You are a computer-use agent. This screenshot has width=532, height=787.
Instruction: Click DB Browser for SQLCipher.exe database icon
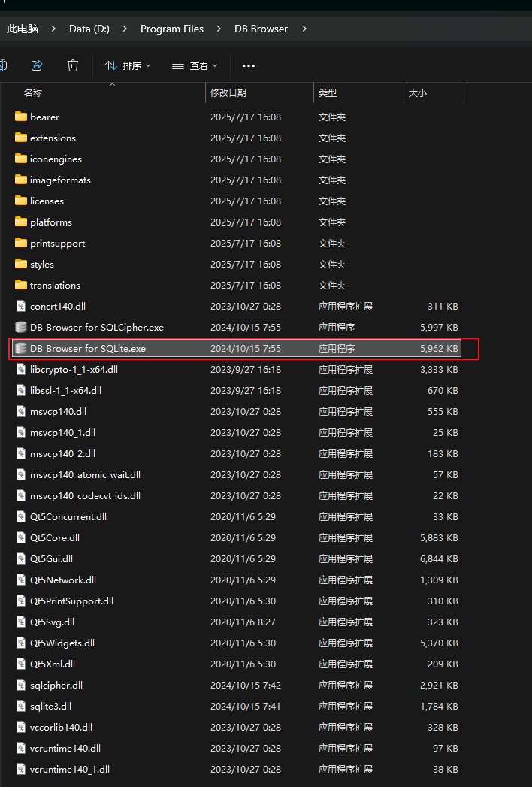21,327
